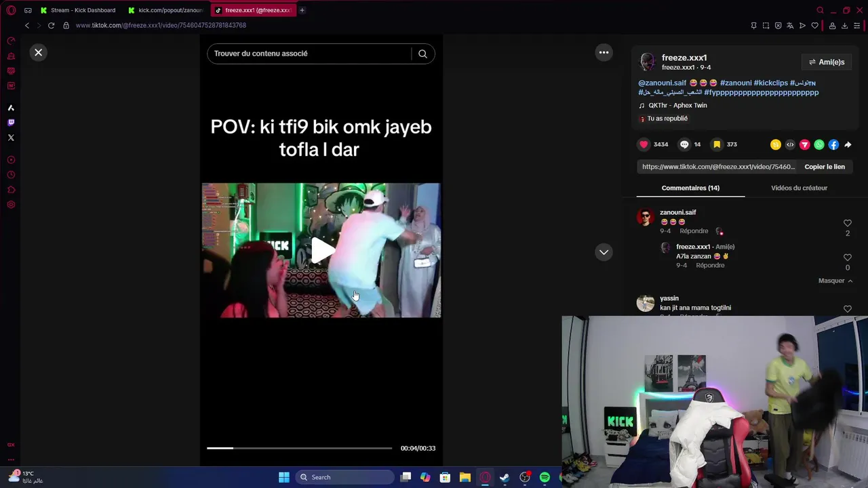Share to WhatsApp
The width and height of the screenshot is (868, 488).
(819, 144)
